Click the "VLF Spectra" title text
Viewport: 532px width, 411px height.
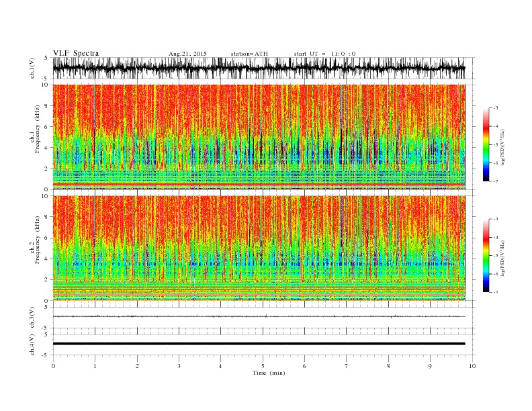coord(76,53)
